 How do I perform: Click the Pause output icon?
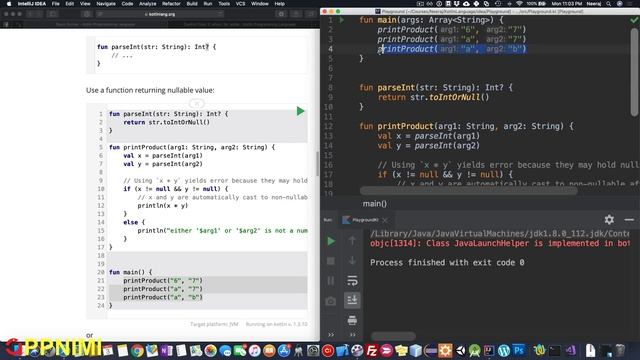pos(331,281)
